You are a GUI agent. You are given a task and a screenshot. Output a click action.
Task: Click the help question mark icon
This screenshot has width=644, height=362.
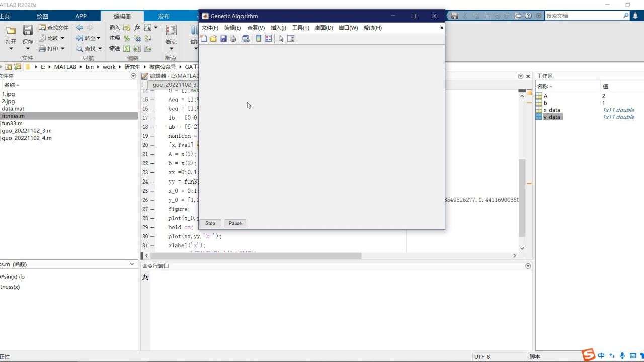(528, 16)
